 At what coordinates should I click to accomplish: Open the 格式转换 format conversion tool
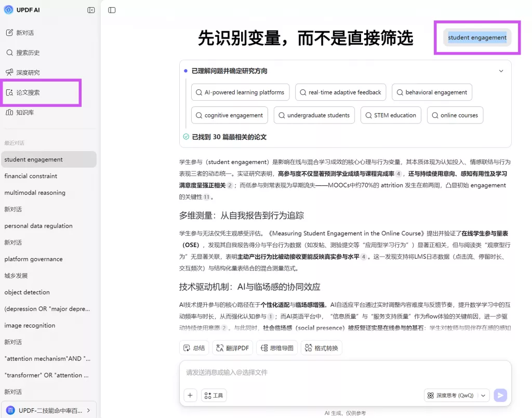click(322, 347)
